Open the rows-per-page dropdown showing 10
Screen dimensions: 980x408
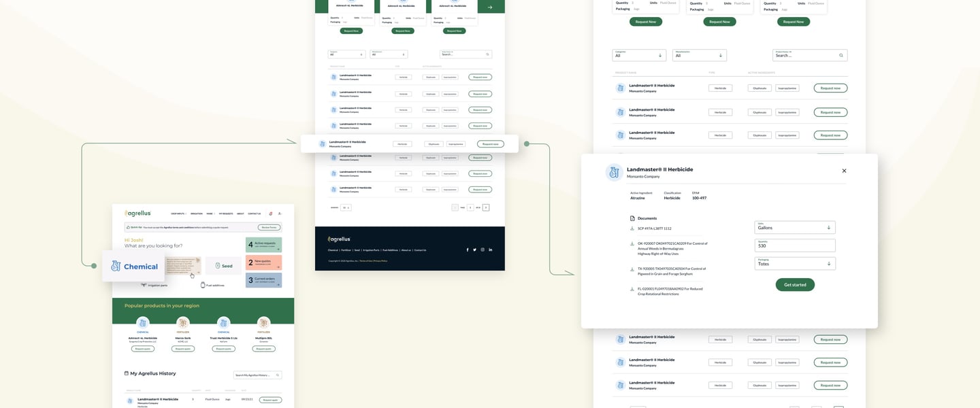[346, 207]
